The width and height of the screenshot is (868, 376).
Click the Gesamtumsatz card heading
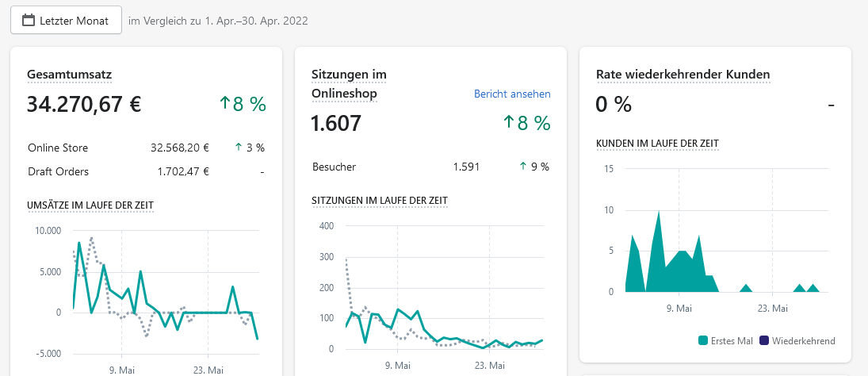click(70, 75)
